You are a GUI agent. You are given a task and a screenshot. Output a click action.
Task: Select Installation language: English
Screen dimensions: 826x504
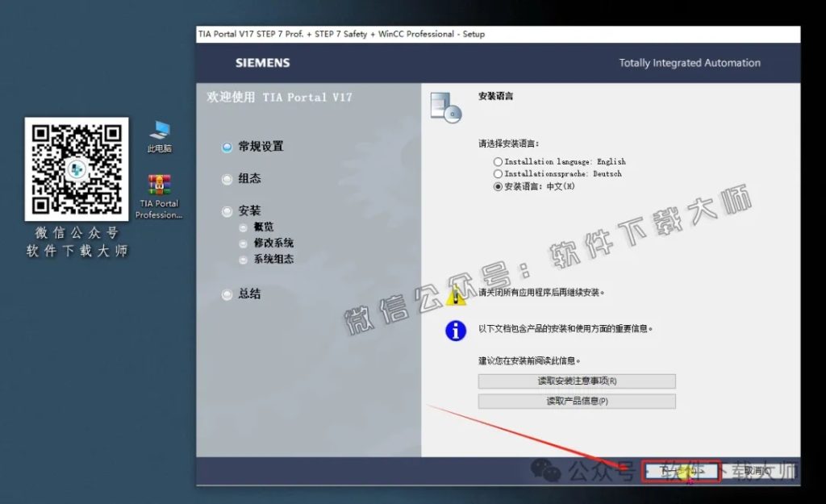tap(498, 161)
